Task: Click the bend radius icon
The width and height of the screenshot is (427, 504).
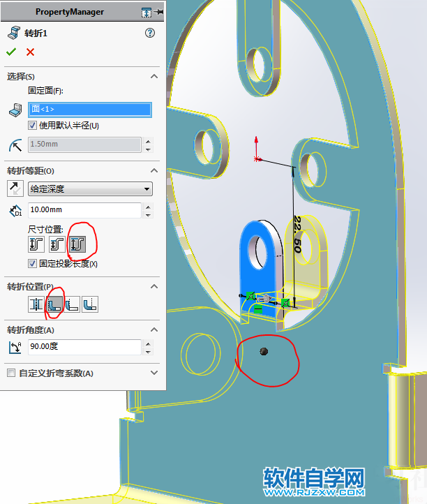Action: [x=15, y=145]
